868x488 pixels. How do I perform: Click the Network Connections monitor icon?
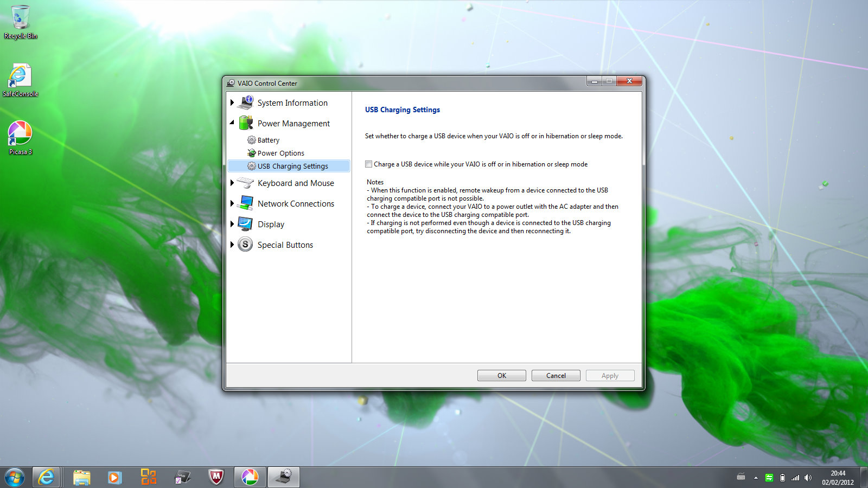click(245, 203)
